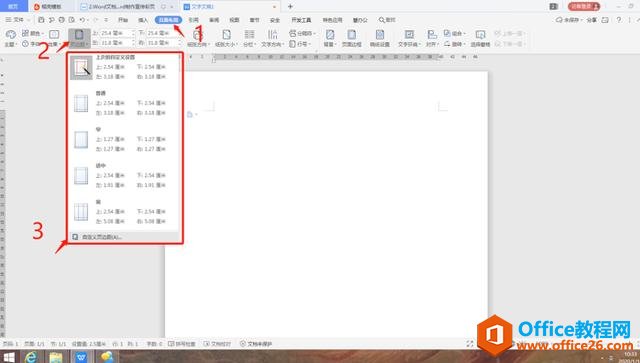Image resolution: width=640 pixels, height=363 pixels.
Task: Click the blank document page
Action: [326, 204]
